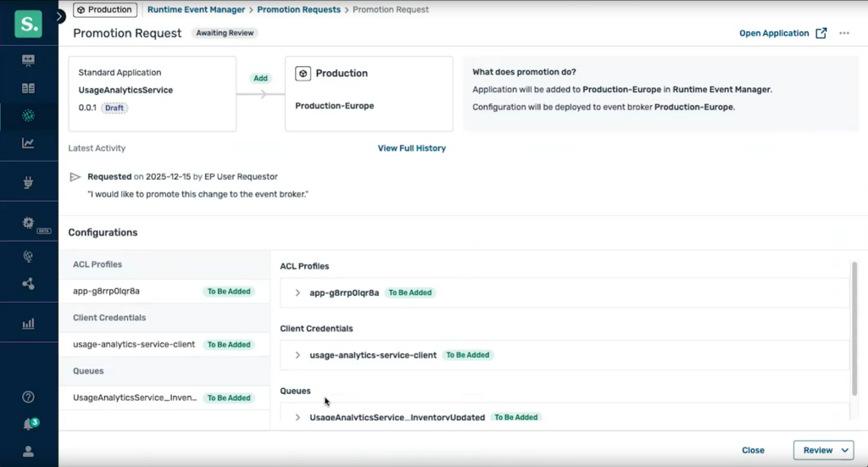Open the Review dropdown button
The width and height of the screenshot is (868, 467).
tap(824, 450)
